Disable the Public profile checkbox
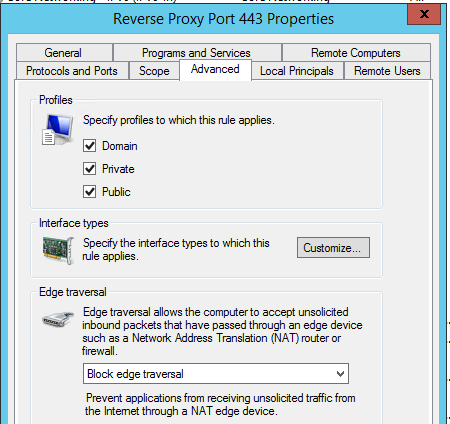Image resolution: width=450 pixels, height=424 pixels. 89,192
